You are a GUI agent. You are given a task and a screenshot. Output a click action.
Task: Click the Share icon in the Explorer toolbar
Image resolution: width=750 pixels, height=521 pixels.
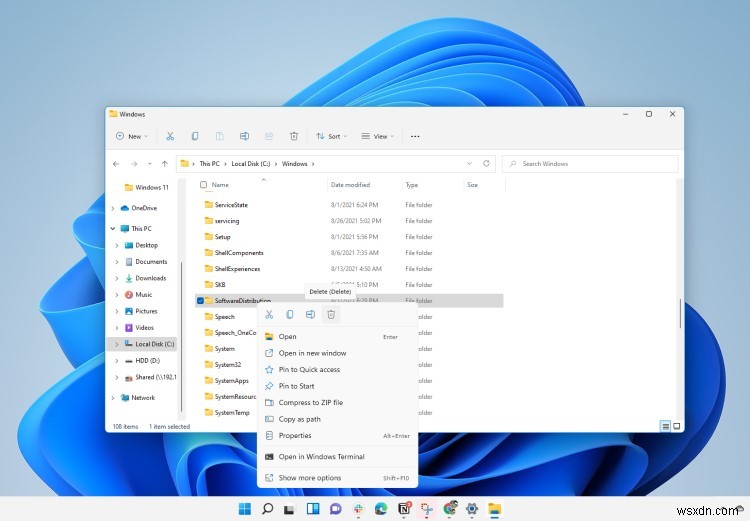[269, 136]
